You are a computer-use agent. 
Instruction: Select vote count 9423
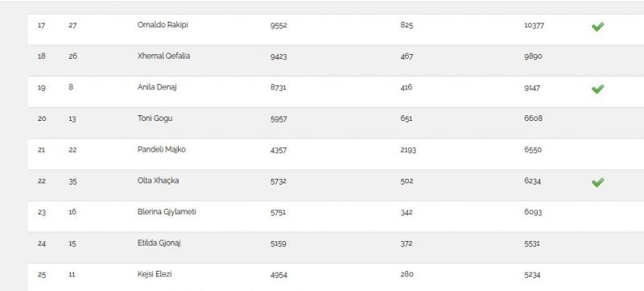tap(279, 56)
